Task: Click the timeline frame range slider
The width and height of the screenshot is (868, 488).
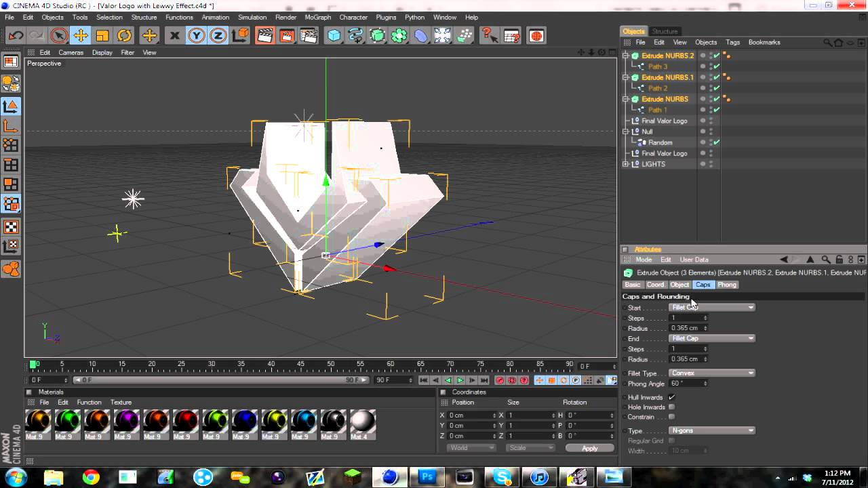Action: click(x=220, y=380)
